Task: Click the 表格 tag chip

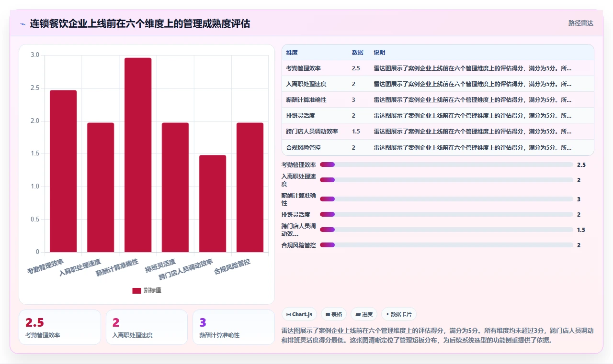Action: coord(334,314)
